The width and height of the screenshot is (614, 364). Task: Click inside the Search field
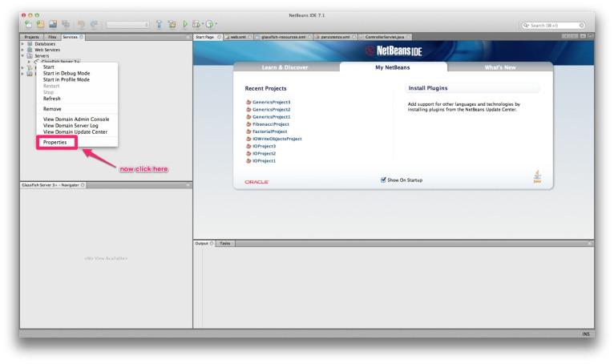[554, 25]
